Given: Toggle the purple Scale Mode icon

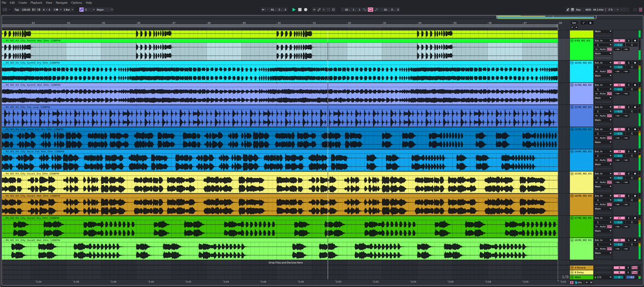Looking at the screenshot, I should [x=81, y=10].
